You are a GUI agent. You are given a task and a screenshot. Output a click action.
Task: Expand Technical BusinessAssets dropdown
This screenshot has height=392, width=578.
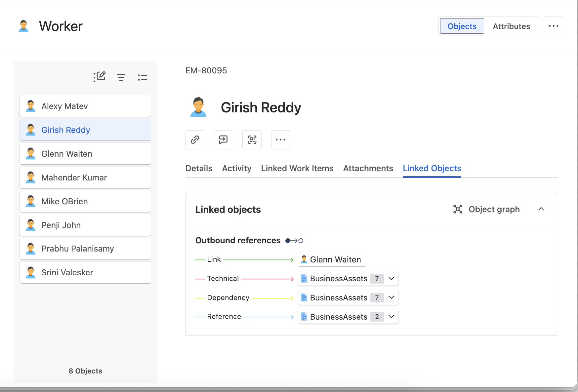(392, 279)
